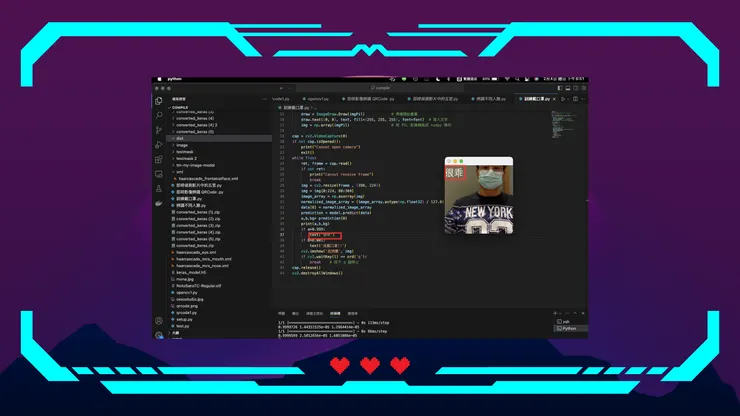Switch to the opencv1.py tab
This screenshot has width=740, height=416.
click(x=316, y=99)
